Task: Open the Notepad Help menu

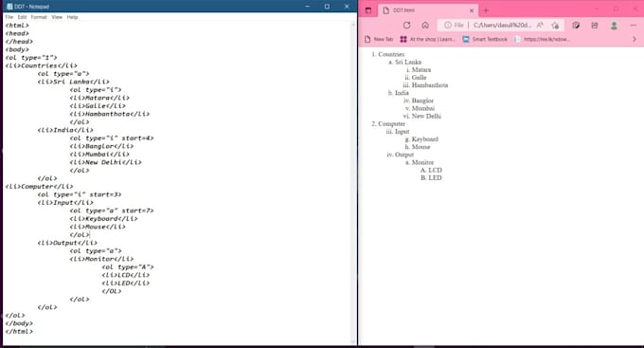Action: pyautogui.click(x=72, y=17)
